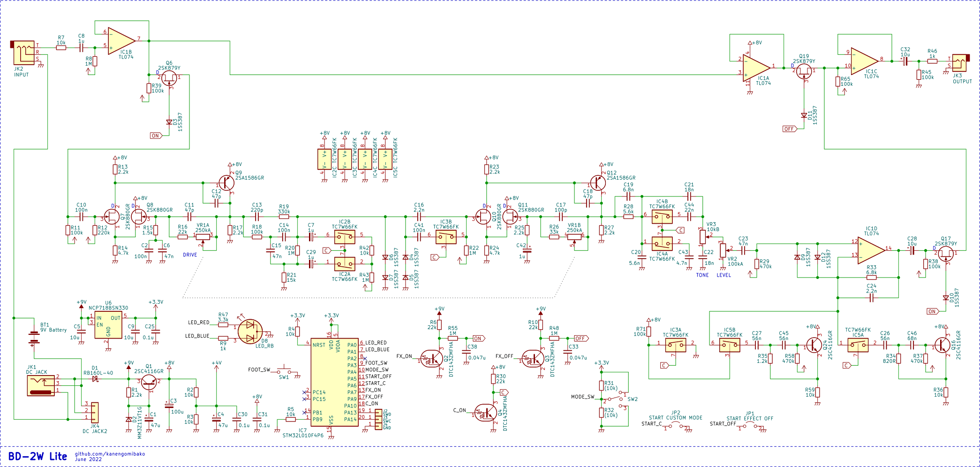Click the IC1B TL074 op-amp symbol
The image size is (980, 467).
coord(121,40)
